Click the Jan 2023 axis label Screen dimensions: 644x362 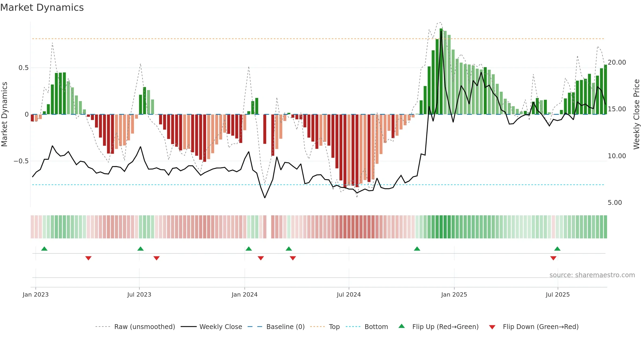(36, 295)
